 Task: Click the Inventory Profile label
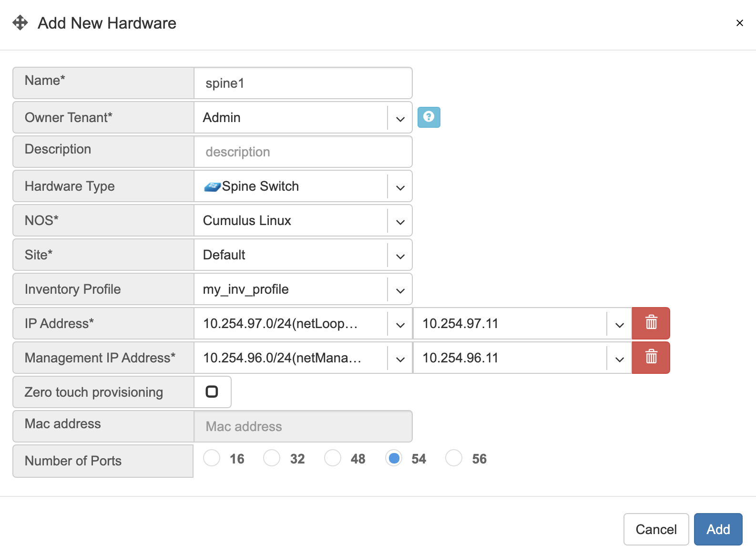[72, 289]
